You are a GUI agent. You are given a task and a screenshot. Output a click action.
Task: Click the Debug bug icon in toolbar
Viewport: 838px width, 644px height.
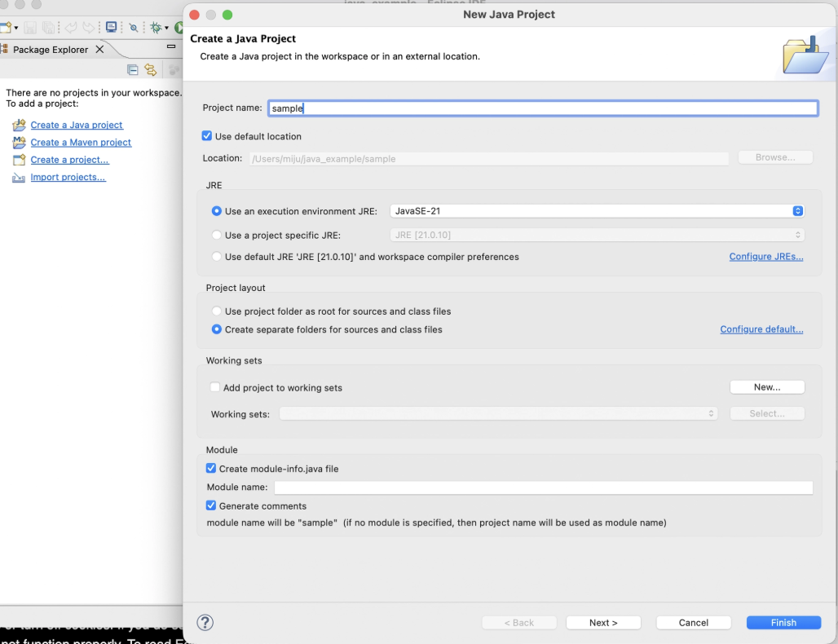click(x=156, y=27)
